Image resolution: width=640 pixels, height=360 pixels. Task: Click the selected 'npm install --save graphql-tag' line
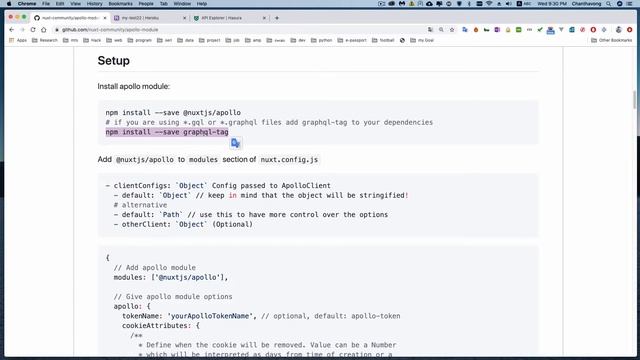pyautogui.click(x=167, y=132)
